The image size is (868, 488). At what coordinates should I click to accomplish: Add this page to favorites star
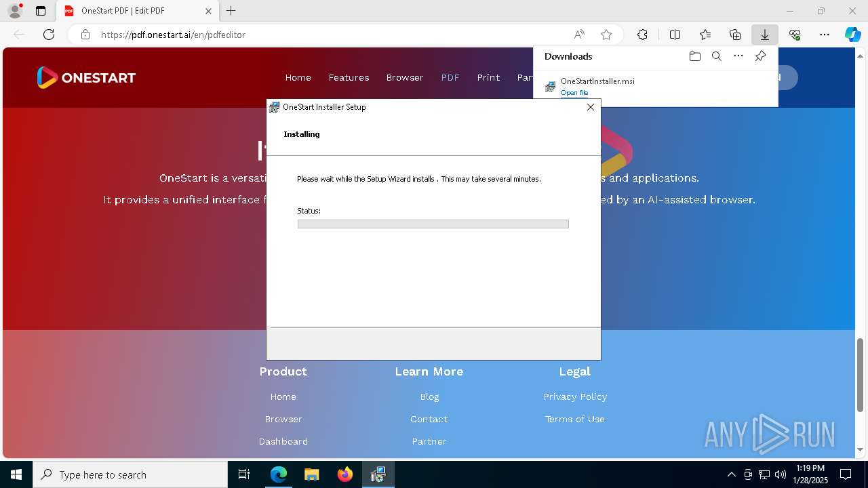pyautogui.click(x=606, y=35)
